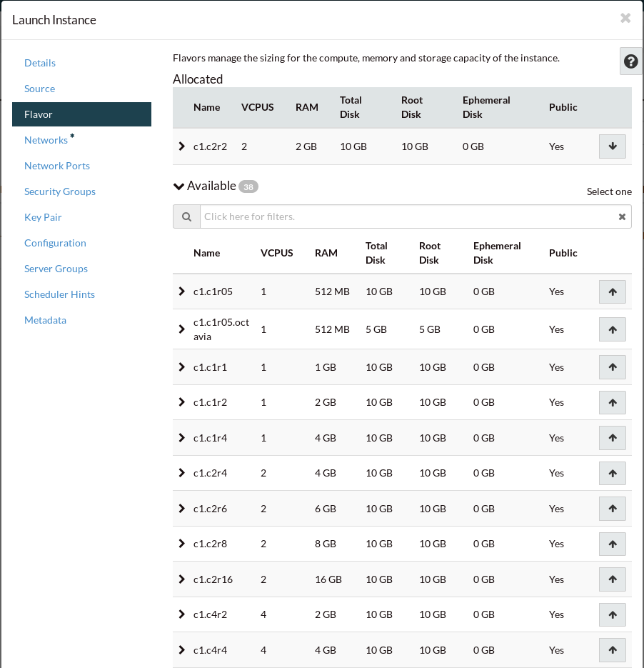Allocate the c1.c2r4 flavor with up arrow
Image resolution: width=644 pixels, height=668 pixels.
(x=612, y=473)
